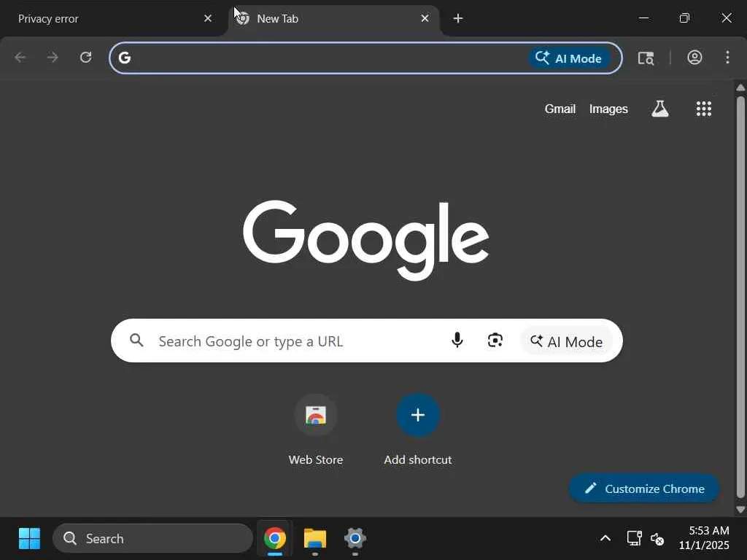Click the browser forward arrow
The width and height of the screenshot is (747, 560).
tap(53, 58)
